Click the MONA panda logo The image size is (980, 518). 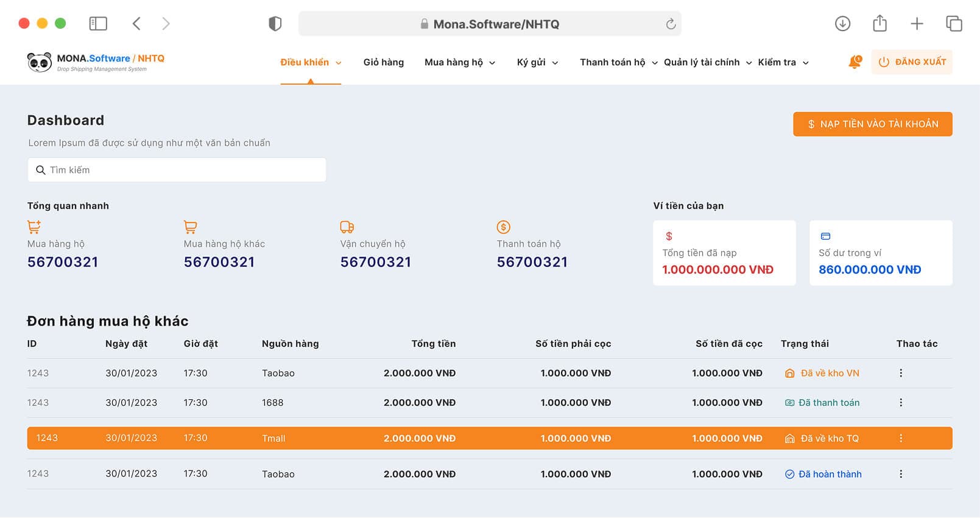(40, 62)
